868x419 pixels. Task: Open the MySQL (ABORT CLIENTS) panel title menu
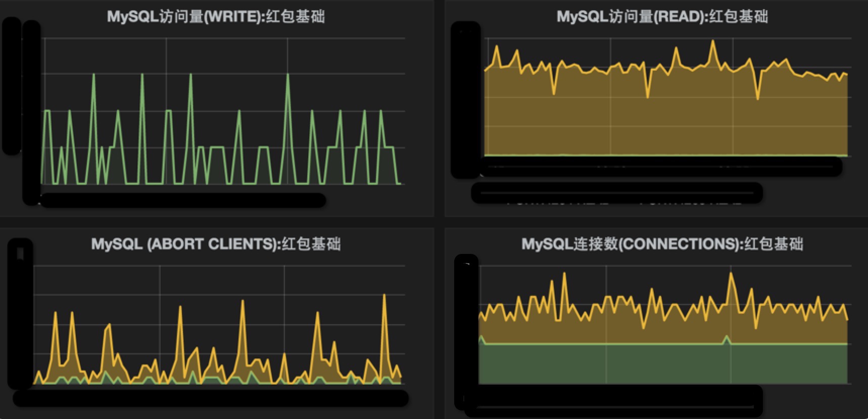click(x=216, y=244)
